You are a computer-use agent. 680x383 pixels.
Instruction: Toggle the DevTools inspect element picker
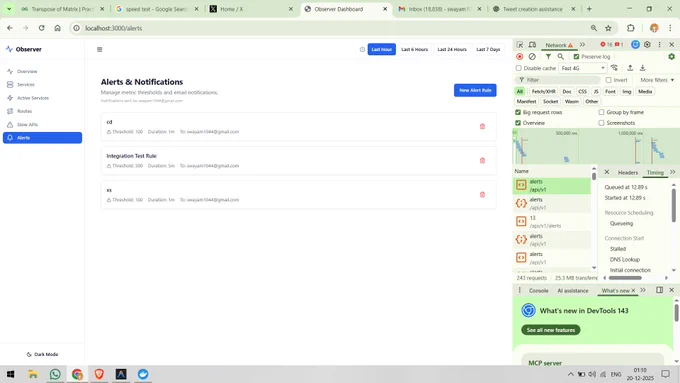pos(520,45)
